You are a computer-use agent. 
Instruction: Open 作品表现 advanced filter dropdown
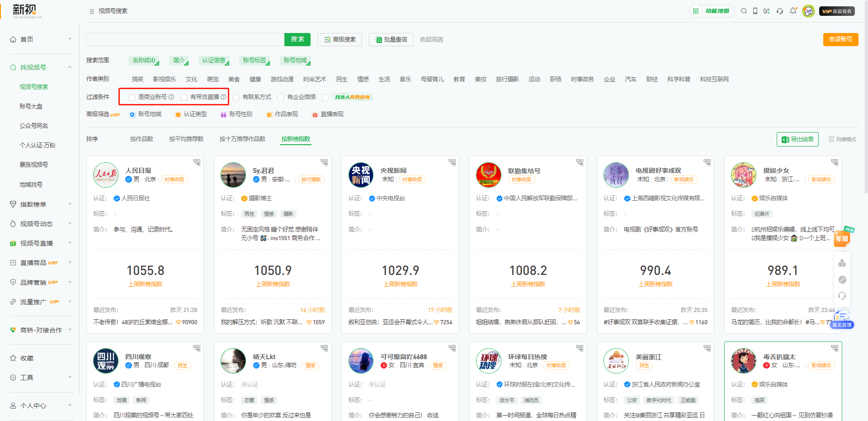(x=282, y=114)
